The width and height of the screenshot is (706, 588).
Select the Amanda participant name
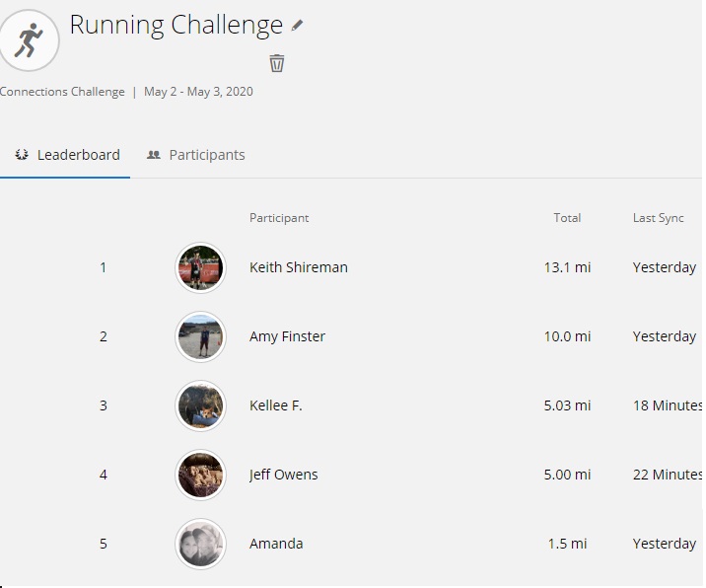[x=276, y=544]
